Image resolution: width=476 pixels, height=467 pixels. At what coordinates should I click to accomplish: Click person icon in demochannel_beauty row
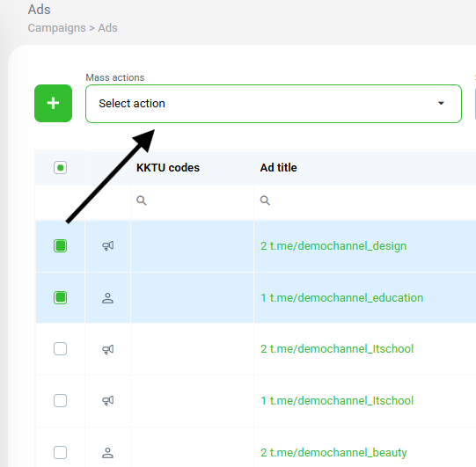tap(107, 453)
